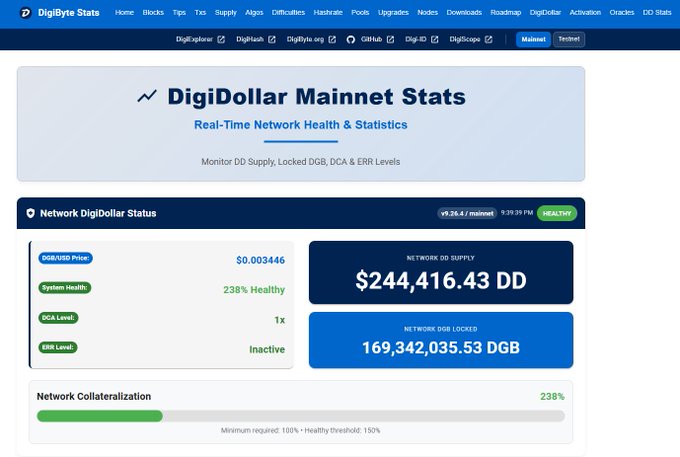The height and width of the screenshot is (457, 680).
Task: Click the Inactive ERR status text
Action: (267, 349)
